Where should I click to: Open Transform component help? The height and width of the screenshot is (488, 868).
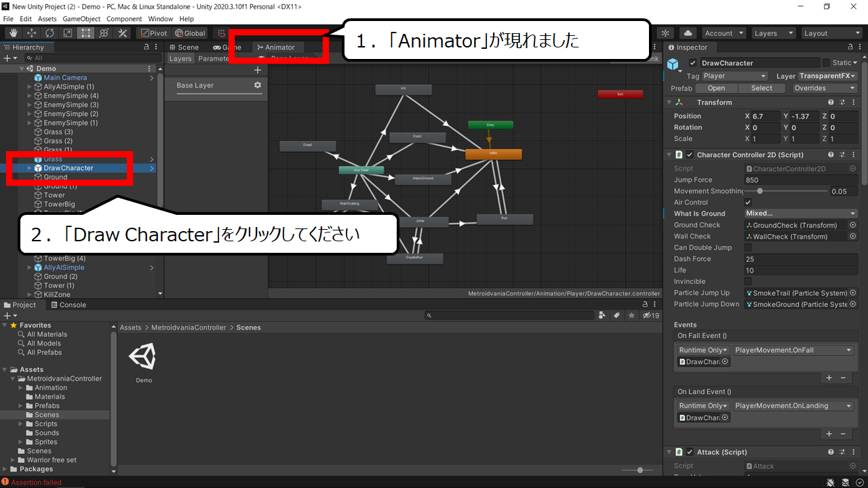pyautogui.click(x=831, y=102)
